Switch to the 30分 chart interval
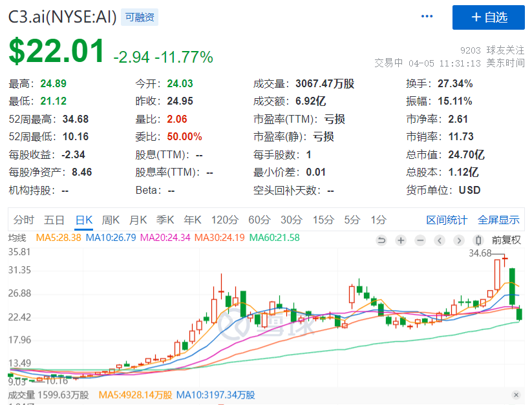The height and width of the screenshot is (405, 532). tap(291, 220)
